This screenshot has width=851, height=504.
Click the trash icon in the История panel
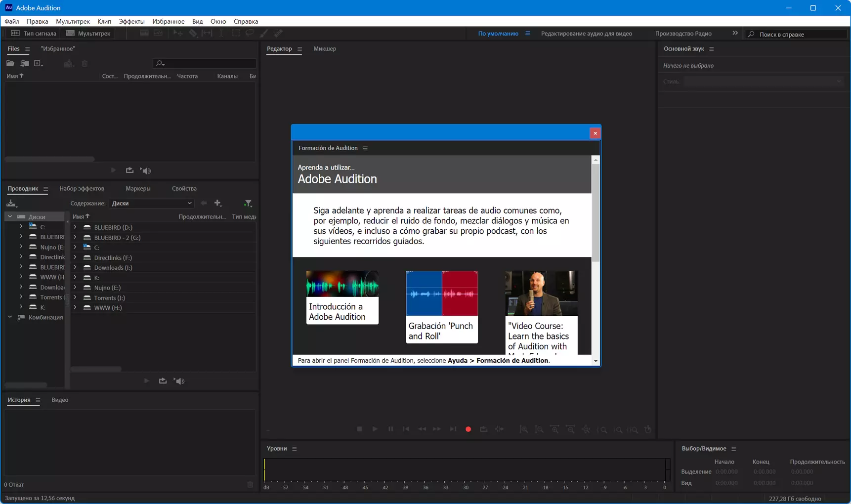(250, 485)
